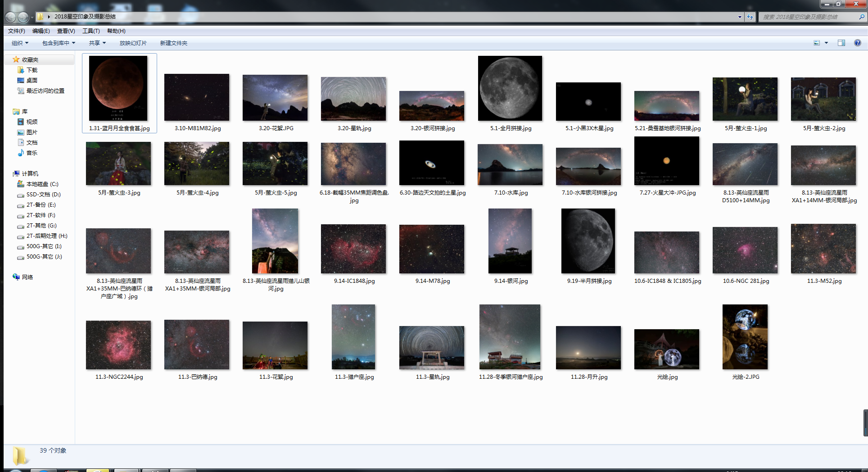This screenshot has width=868, height=472.
Task: Select the 桌面 desktop shortcut
Action: click(32, 81)
